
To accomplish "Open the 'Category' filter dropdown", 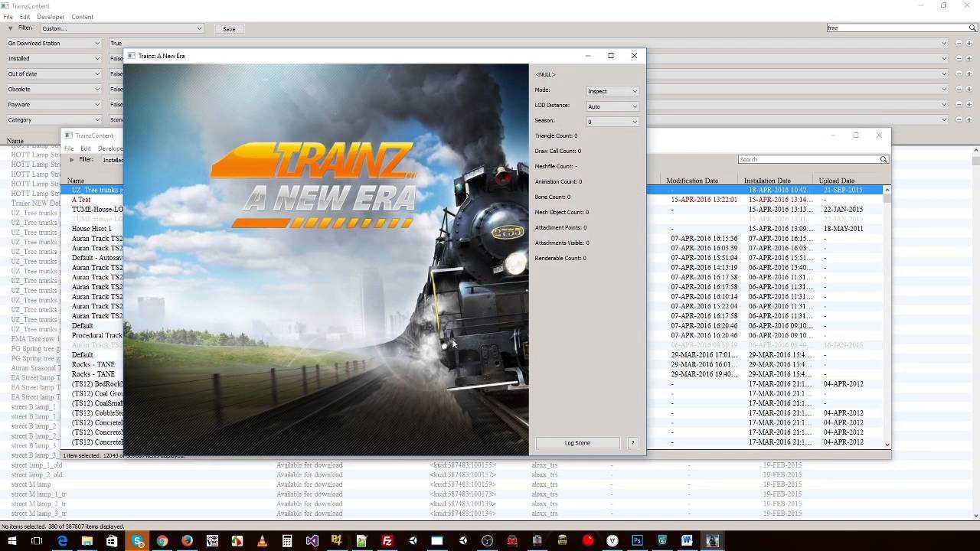I will tap(54, 120).
